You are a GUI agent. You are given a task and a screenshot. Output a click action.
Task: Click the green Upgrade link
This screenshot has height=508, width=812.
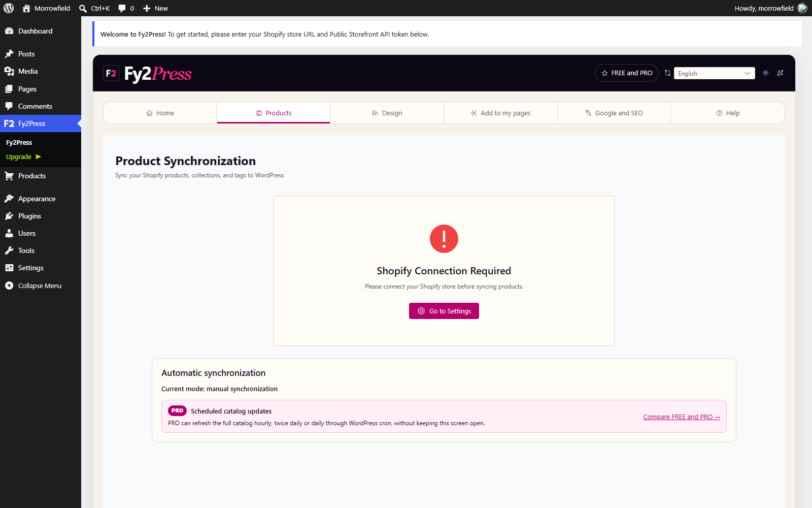click(x=23, y=157)
